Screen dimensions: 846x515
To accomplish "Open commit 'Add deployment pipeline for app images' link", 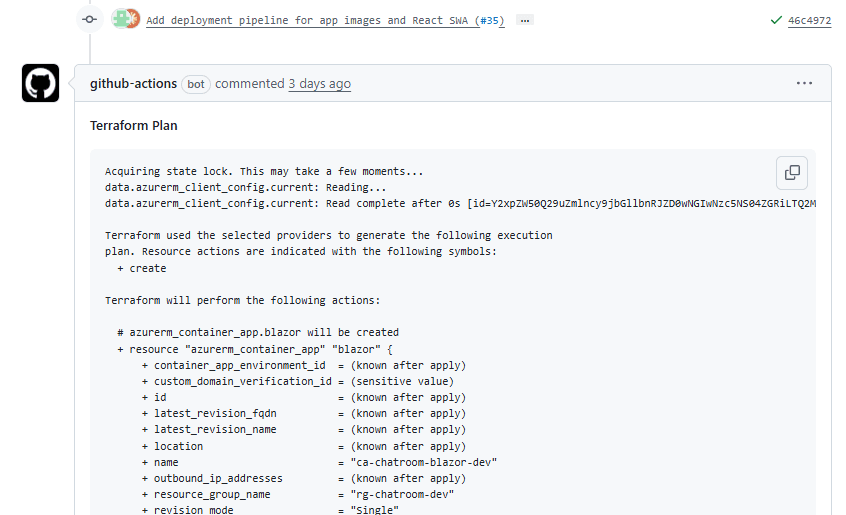I will click(x=312, y=20).
